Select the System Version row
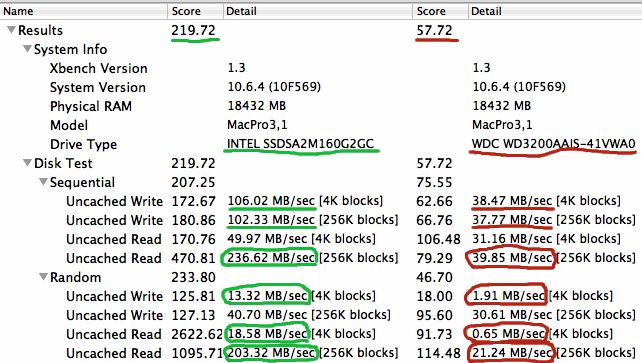This screenshot has width=642, height=363. (x=321, y=87)
